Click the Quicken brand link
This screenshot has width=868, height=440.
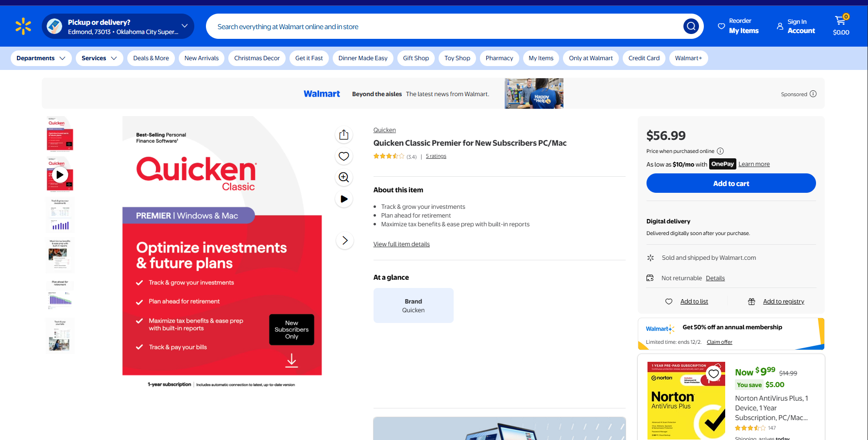click(385, 130)
